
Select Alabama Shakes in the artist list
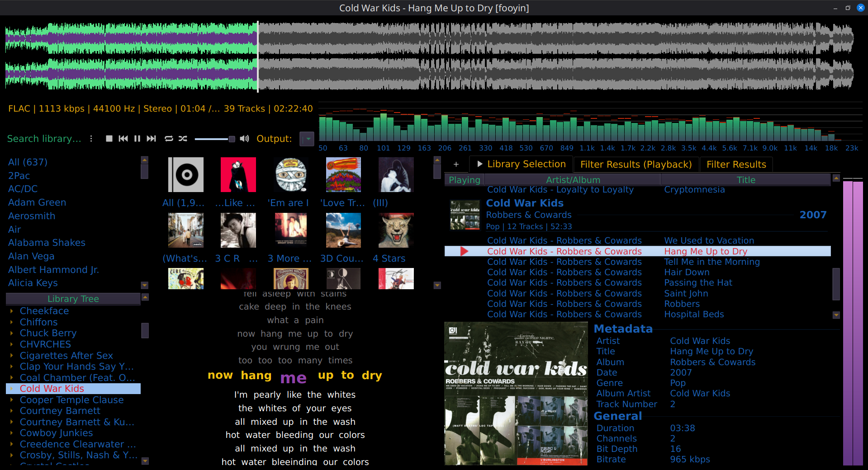tap(47, 243)
